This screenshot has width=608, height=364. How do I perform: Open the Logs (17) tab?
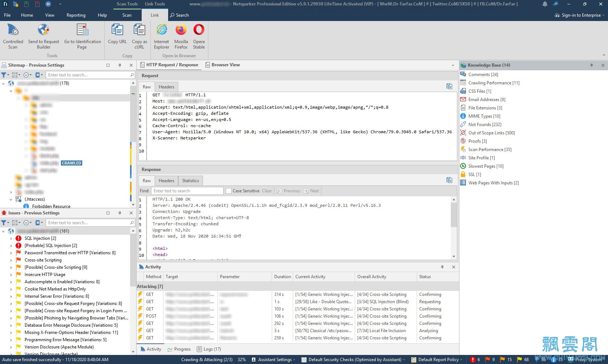[x=209, y=349]
